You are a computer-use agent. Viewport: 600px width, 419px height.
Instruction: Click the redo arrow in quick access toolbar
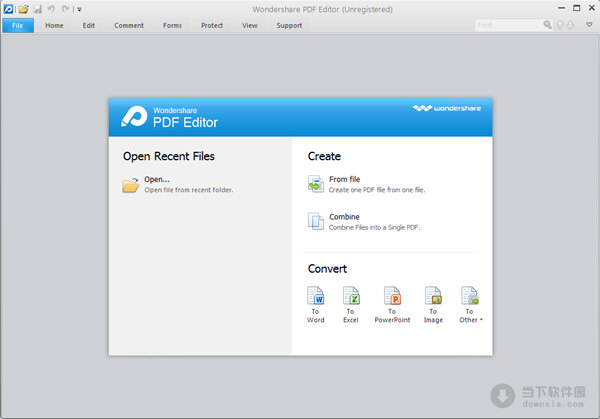[65, 8]
